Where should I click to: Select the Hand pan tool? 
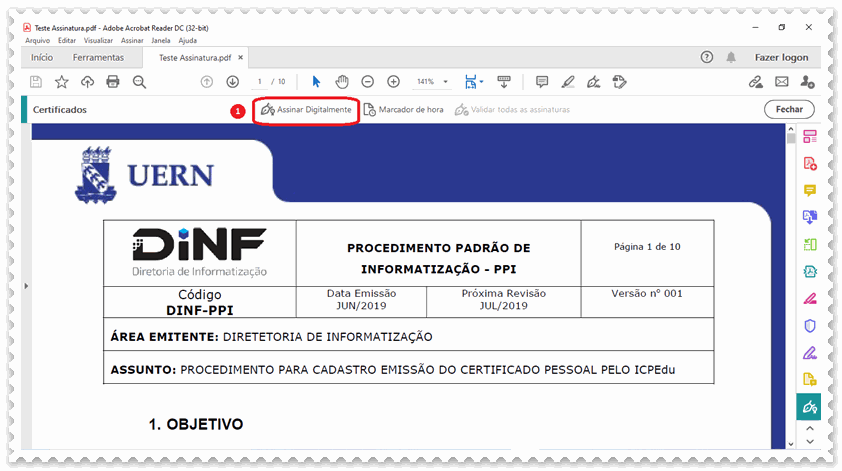tap(341, 82)
